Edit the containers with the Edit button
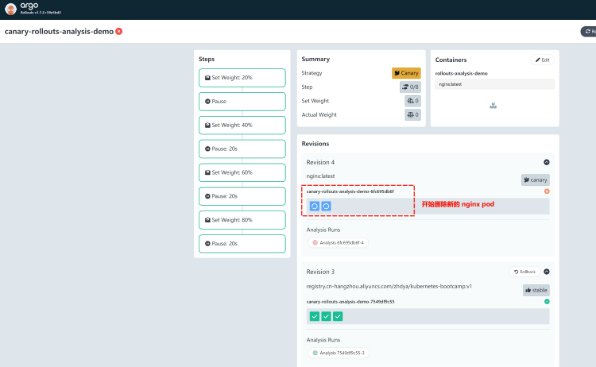Viewport: 596px width, 367px height. 542,60
